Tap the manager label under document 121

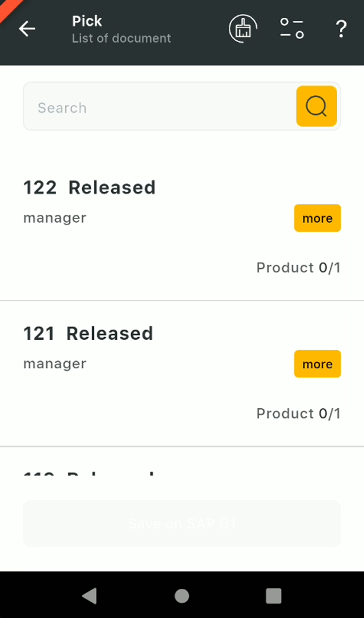55,364
